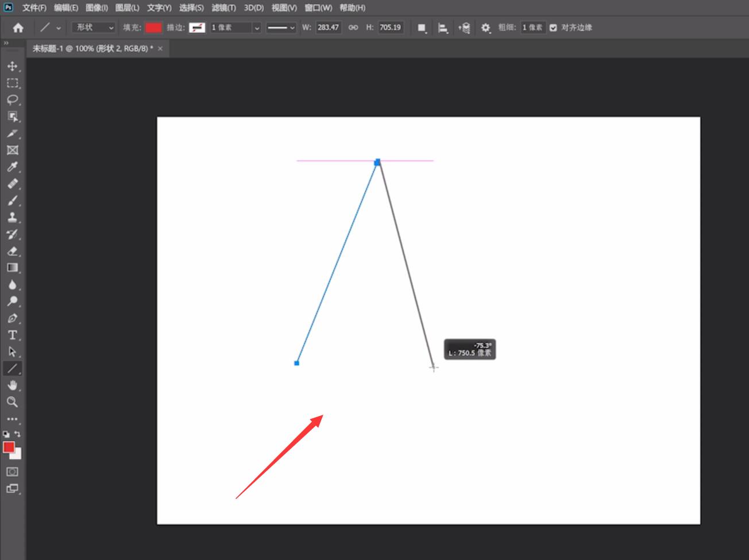
Task: Select the Object Selection tool
Action: click(12, 117)
